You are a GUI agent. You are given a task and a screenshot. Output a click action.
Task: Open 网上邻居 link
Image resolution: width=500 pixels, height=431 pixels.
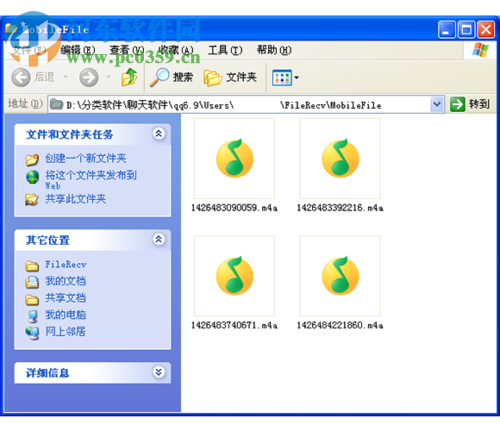(66, 331)
